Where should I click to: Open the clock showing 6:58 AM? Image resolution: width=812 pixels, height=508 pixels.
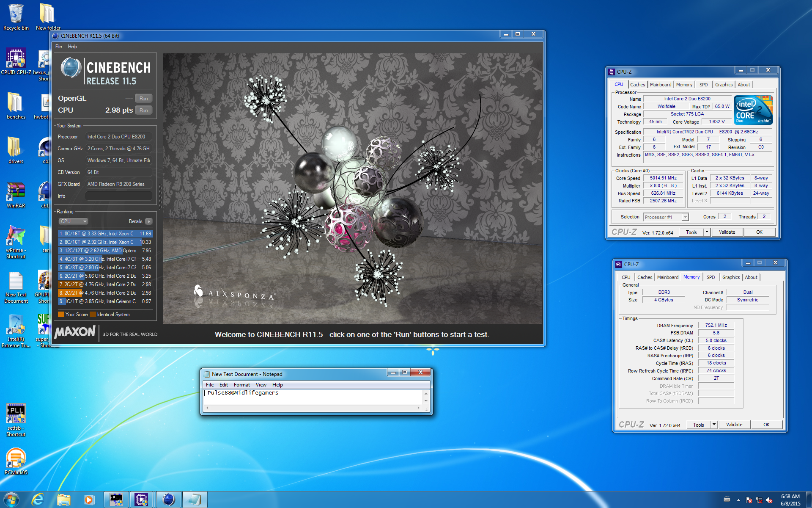point(790,500)
